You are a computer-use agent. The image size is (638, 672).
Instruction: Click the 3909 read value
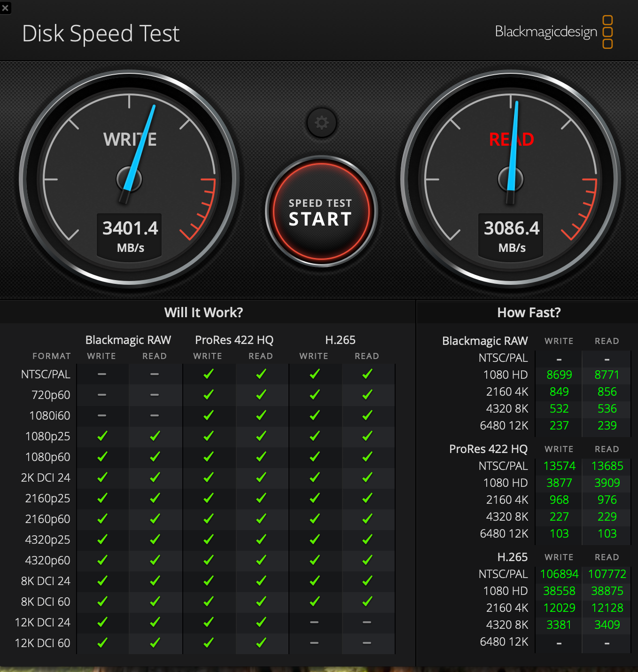(x=607, y=483)
